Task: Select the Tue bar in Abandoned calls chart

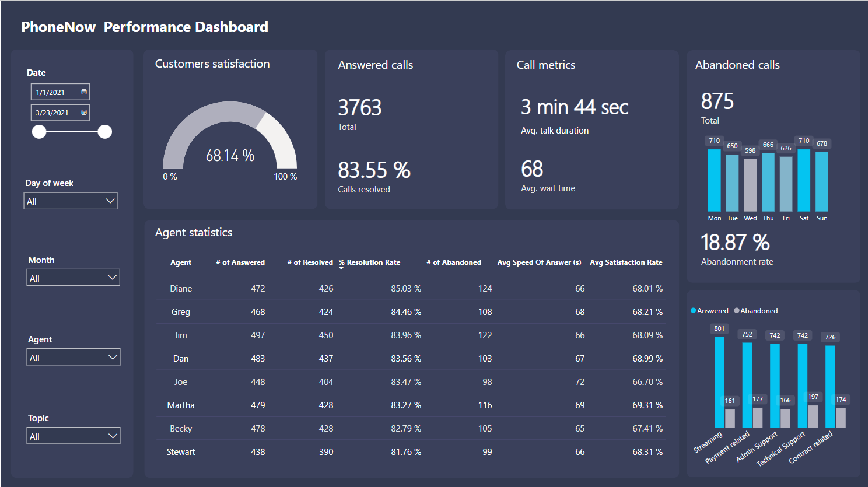Action: pos(733,183)
